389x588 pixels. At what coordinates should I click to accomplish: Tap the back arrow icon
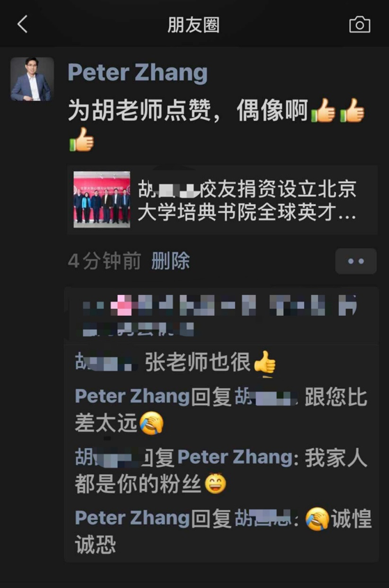click(x=22, y=24)
